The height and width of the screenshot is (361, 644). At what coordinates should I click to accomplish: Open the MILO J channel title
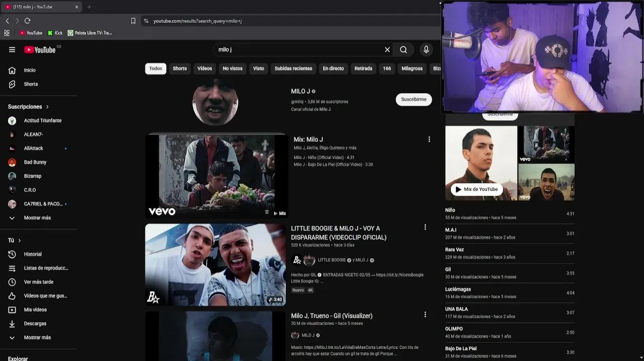tap(300, 91)
